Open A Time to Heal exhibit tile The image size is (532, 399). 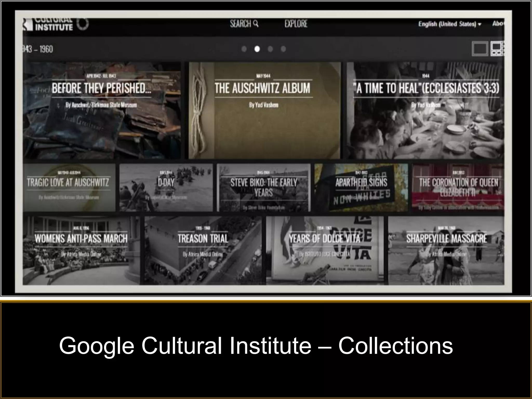click(425, 110)
